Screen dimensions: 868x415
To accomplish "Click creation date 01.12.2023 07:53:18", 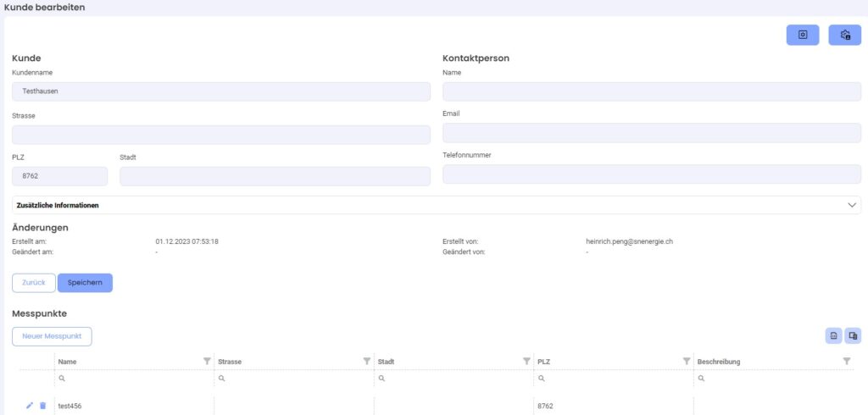I will click(187, 242).
